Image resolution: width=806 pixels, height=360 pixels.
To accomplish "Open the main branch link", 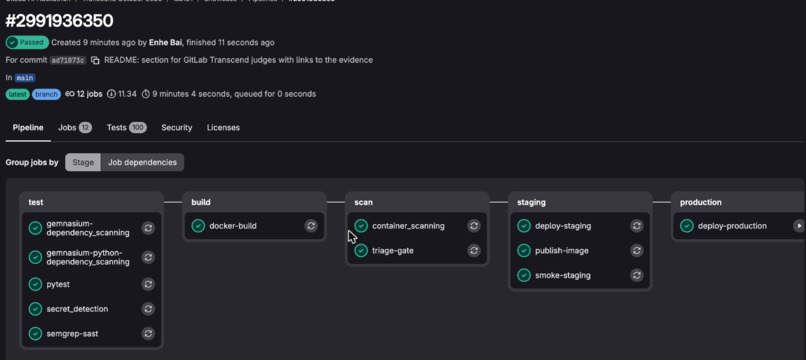I will point(25,78).
